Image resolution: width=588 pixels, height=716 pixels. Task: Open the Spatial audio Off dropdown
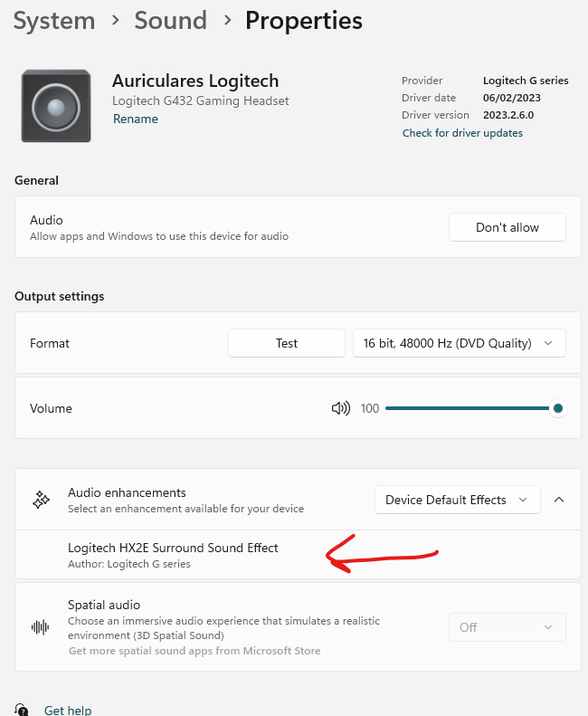point(507,627)
